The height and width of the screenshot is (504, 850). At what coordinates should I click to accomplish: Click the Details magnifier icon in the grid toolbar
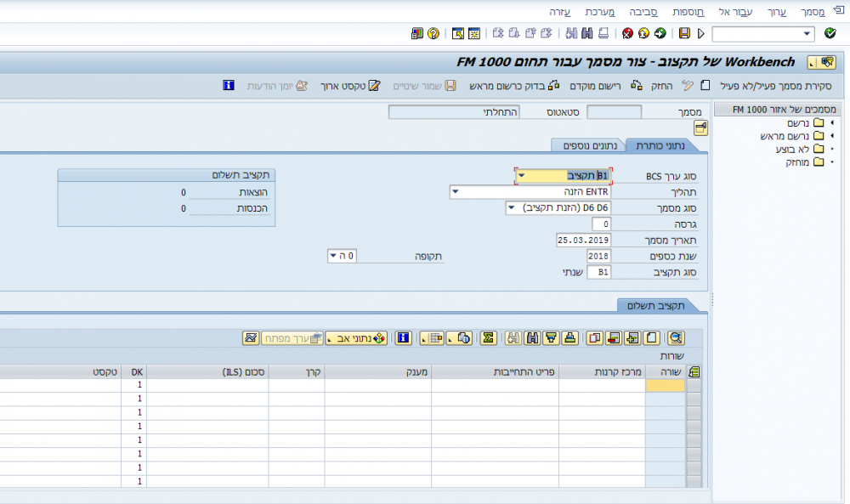[x=676, y=338]
